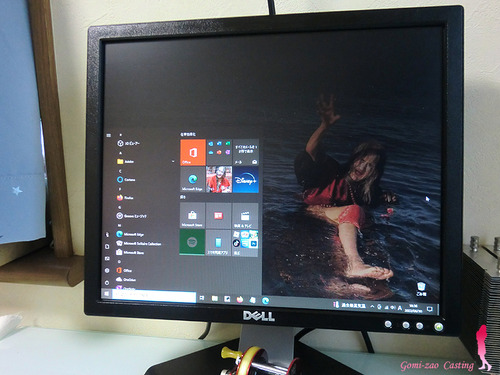Open Task View from the taskbar
The image size is (500, 375).
coord(202,298)
